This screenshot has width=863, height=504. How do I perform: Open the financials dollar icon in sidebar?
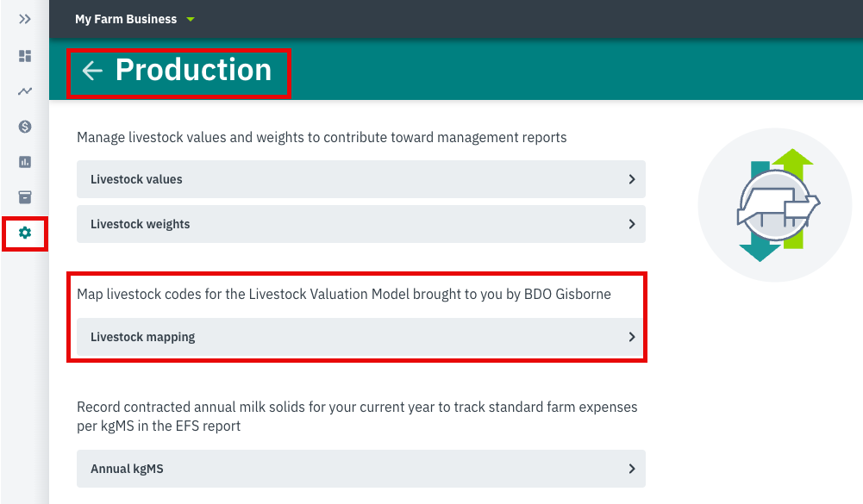tap(24, 126)
